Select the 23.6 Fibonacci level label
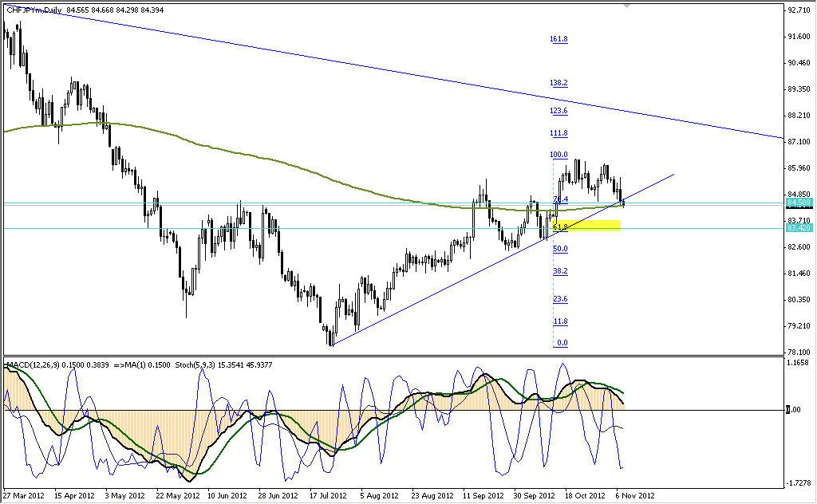Viewport: 817px width, 504px height. (561, 299)
